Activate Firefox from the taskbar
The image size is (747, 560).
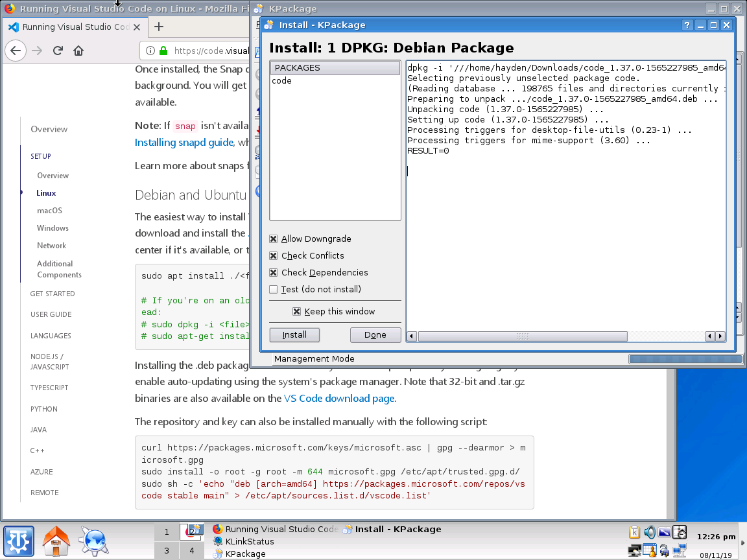pos(276,529)
